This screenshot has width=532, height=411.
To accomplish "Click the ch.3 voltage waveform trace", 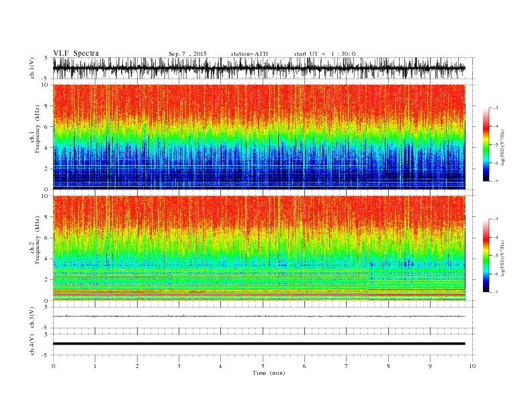I will 259,316.
